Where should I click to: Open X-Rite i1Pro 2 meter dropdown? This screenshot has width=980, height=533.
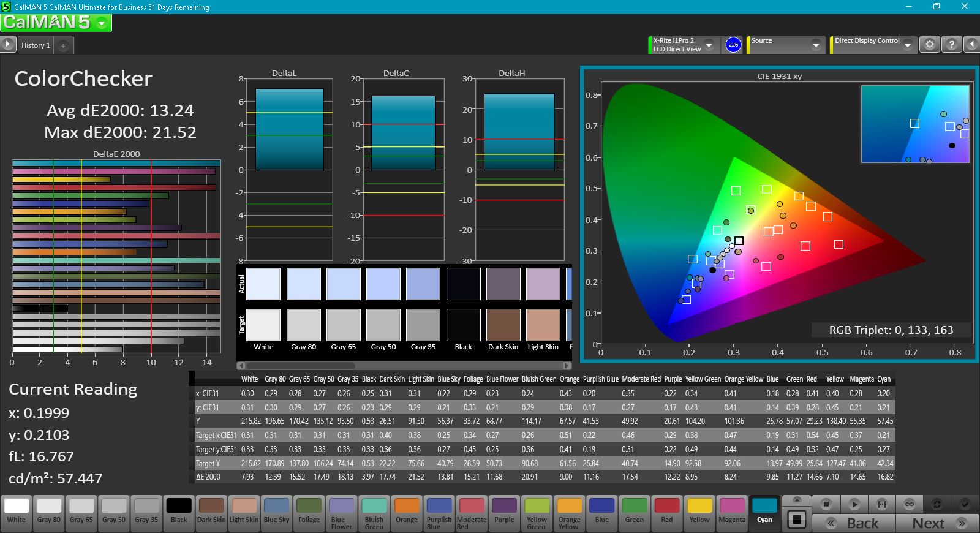point(709,45)
